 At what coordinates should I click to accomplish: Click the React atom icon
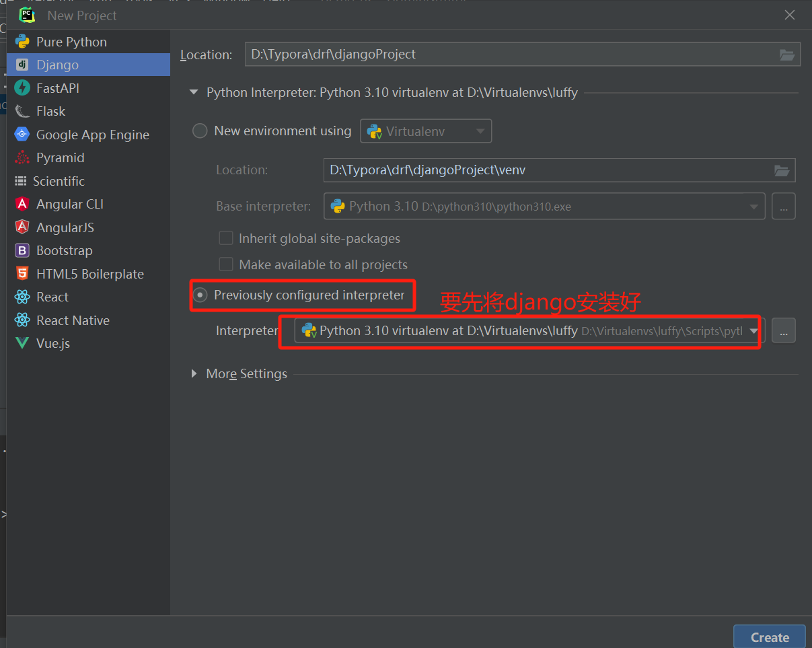point(22,297)
